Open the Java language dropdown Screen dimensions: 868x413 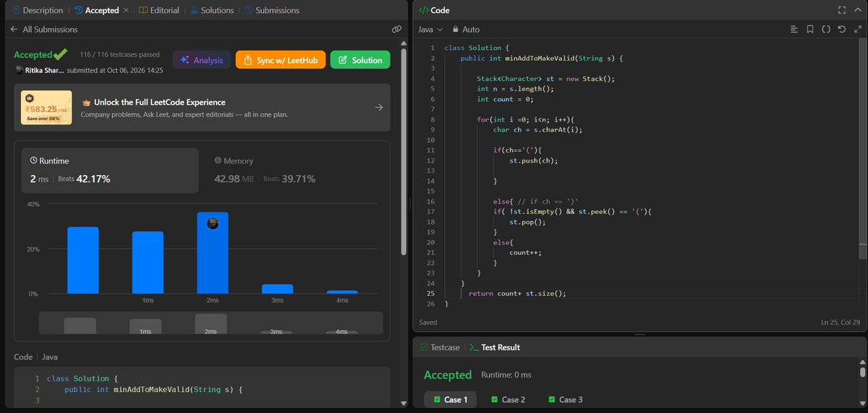click(430, 30)
